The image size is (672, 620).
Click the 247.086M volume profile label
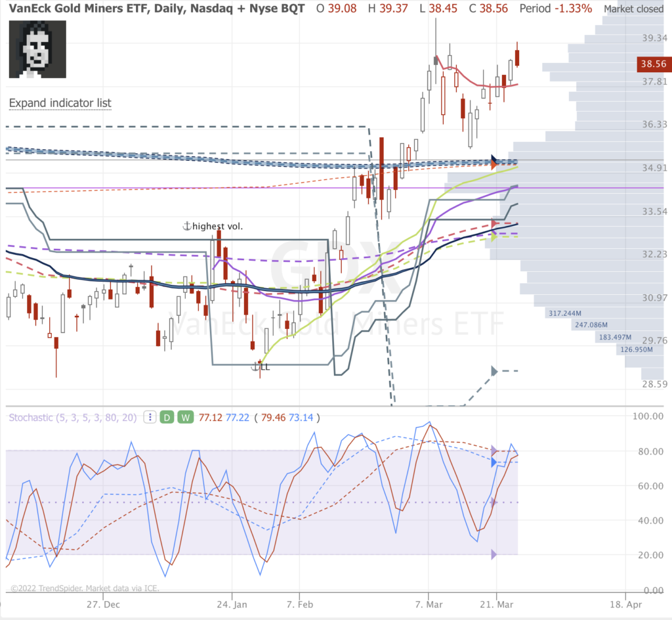click(x=591, y=325)
